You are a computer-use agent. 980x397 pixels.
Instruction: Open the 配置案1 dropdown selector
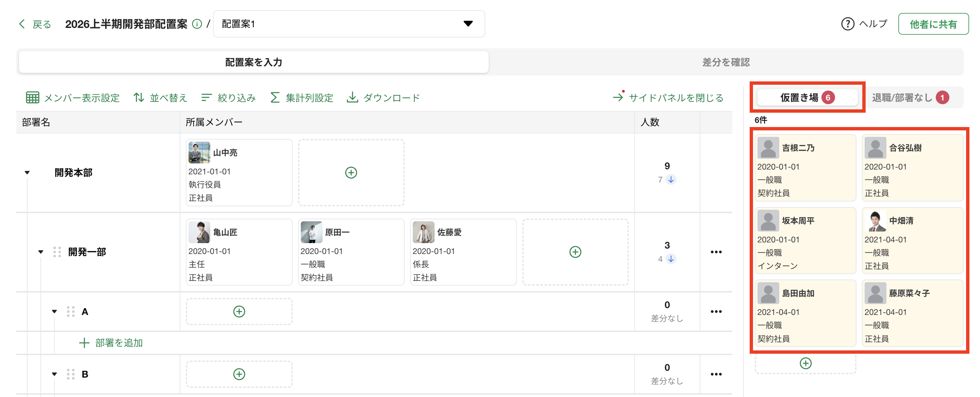coord(348,24)
